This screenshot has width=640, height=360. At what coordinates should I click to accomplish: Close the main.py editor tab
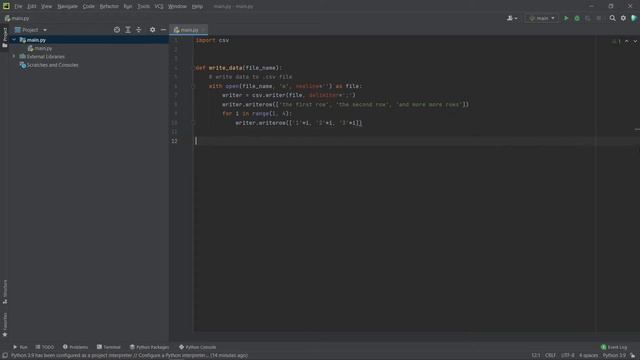point(203,30)
